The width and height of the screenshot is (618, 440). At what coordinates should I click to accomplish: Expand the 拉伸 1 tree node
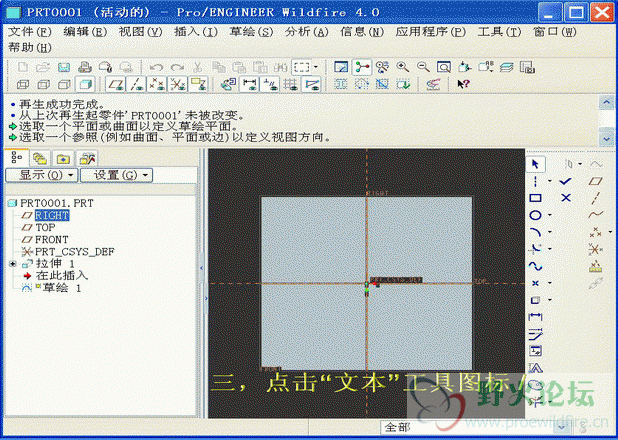pos(12,264)
